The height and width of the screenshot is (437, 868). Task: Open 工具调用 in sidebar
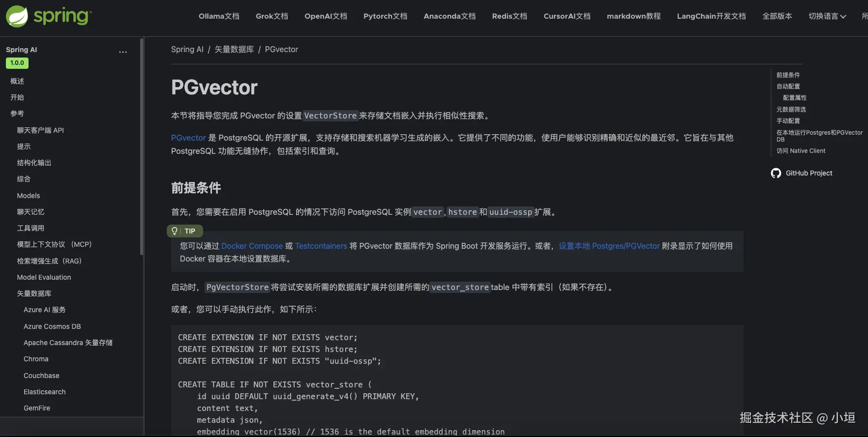pyautogui.click(x=30, y=228)
